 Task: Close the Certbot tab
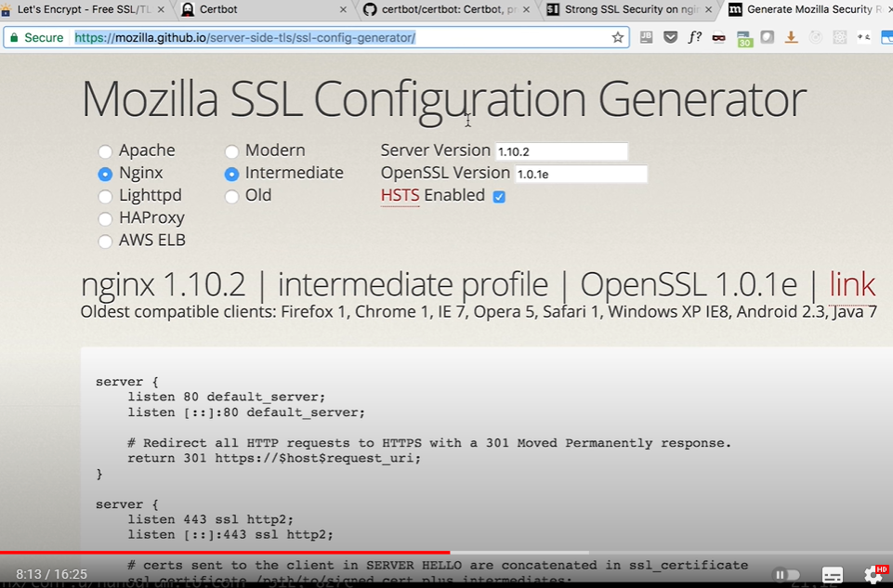tap(343, 9)
